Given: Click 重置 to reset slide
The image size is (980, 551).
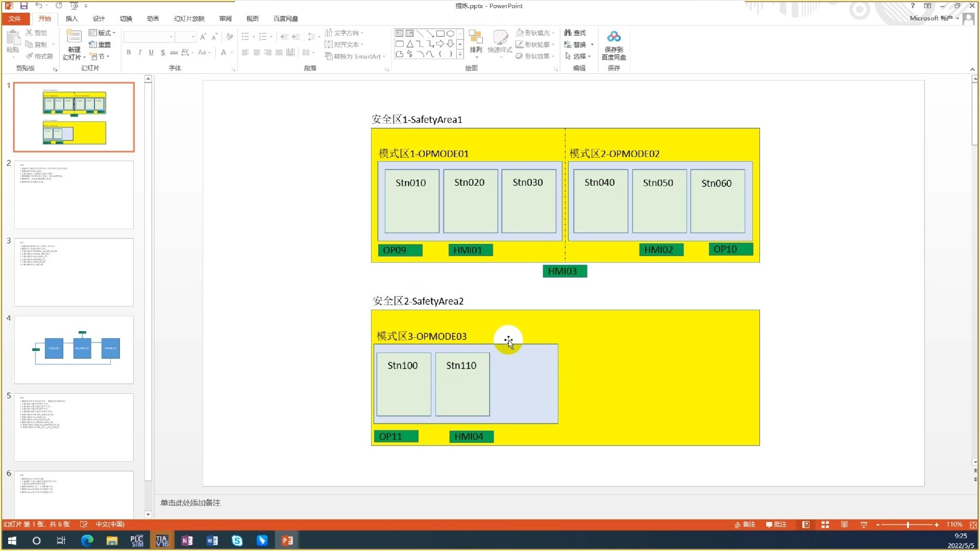Looking at the screenshot, I should (x=100, y=44).
